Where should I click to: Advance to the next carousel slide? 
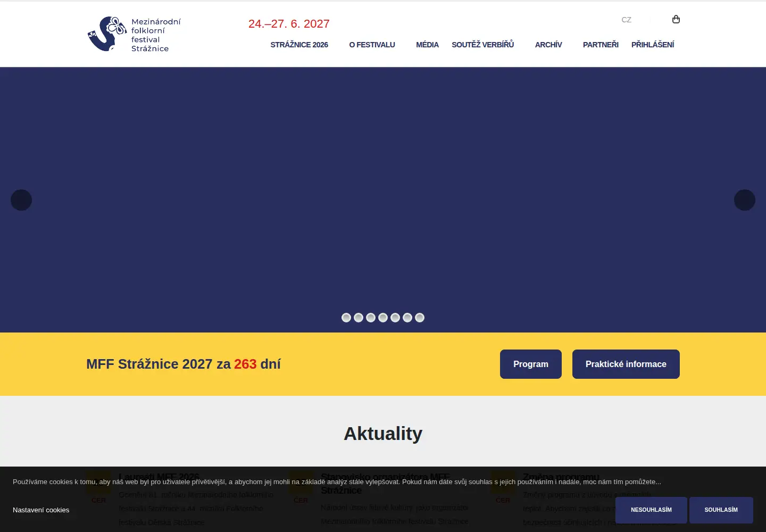click(x=745, y=200)
